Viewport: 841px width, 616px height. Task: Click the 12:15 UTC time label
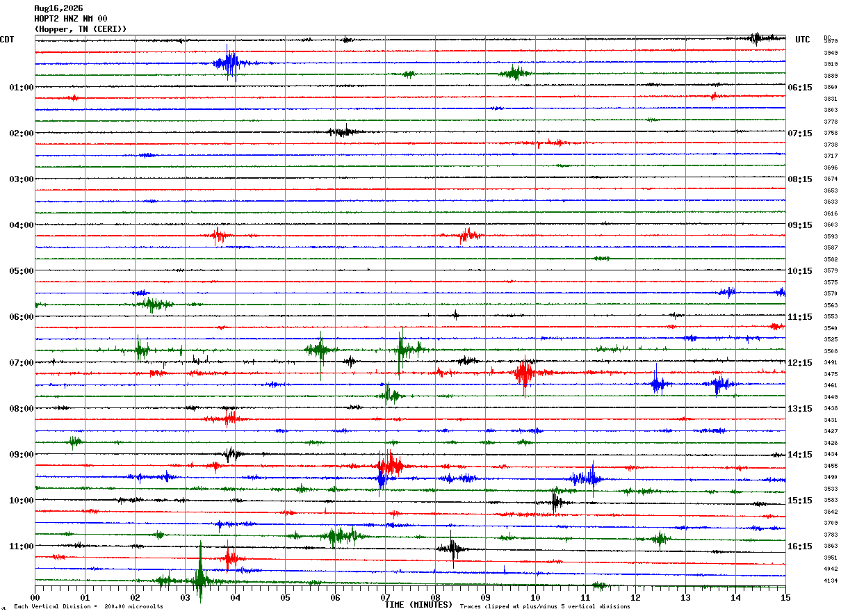(x=800, y=363)
